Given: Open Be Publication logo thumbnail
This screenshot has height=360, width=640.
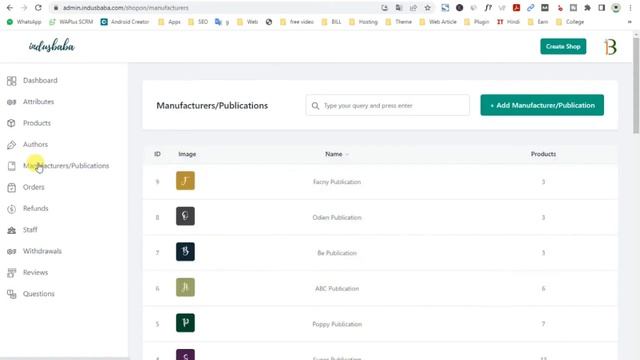Looking at the screenshot, I should (x=185, y=252).
